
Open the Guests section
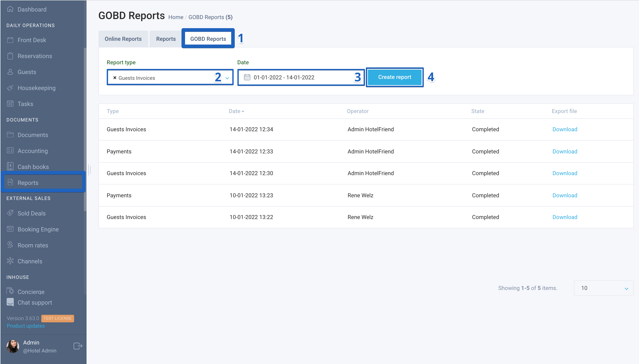(27, 72)
